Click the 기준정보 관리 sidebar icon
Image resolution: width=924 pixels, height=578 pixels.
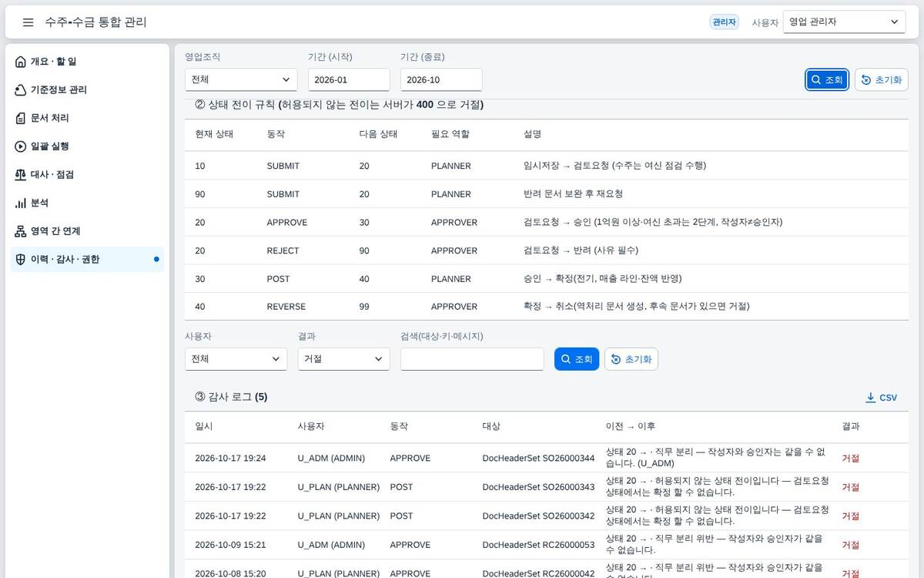[x=21, y=90]
